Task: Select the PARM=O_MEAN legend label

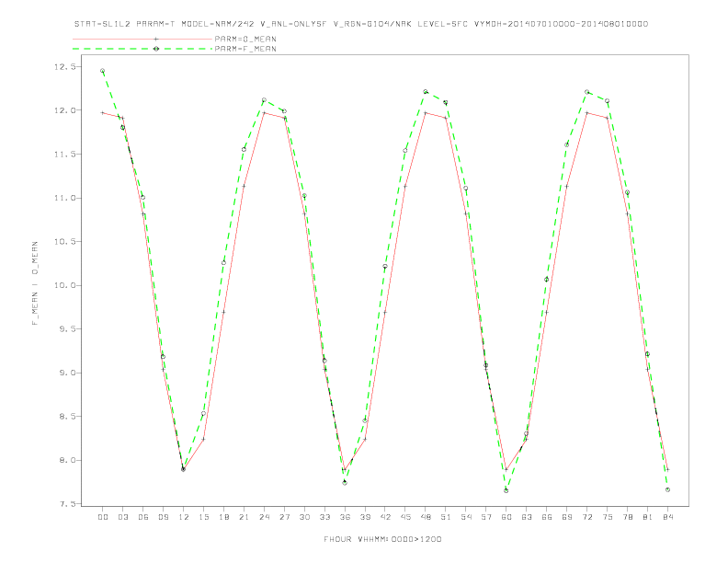Action: 245,39
